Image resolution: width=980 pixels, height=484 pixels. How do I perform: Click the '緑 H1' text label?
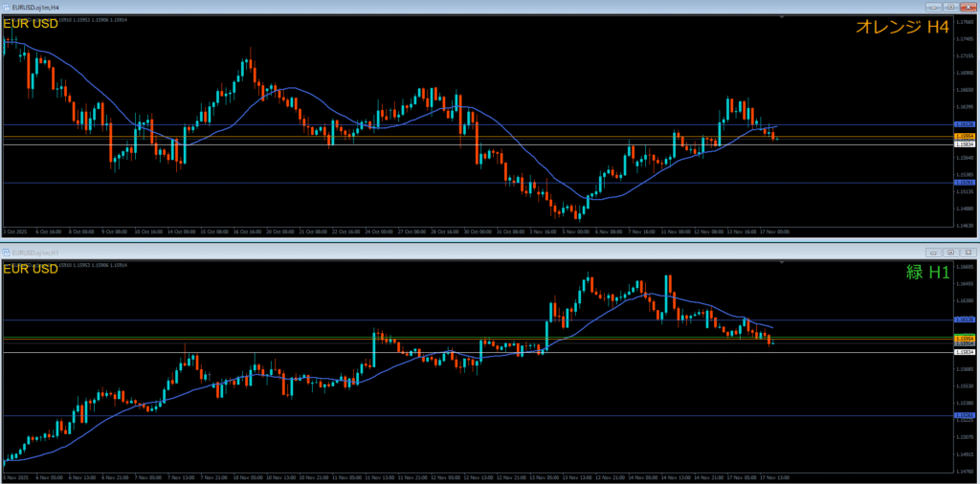click(927, 272)
